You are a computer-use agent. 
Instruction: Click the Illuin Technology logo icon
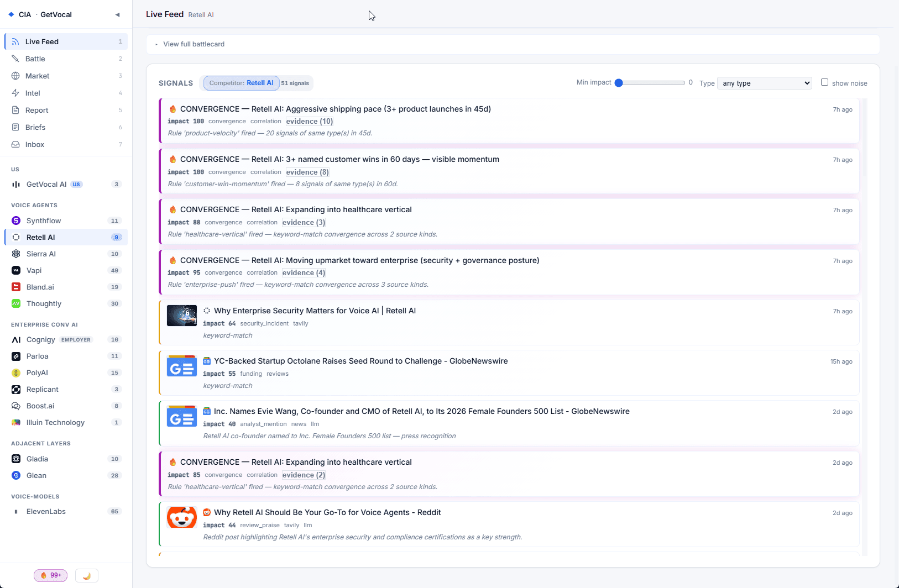pos(16,422)
